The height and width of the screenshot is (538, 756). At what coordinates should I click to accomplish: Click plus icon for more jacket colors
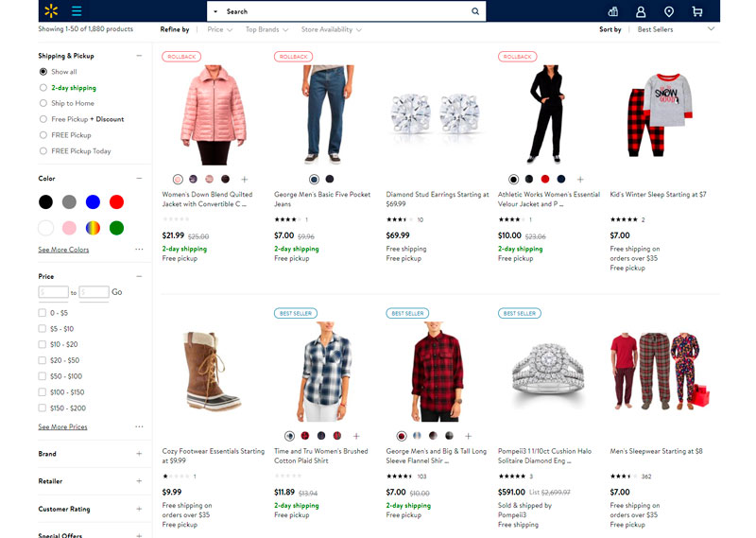[x=245, y=179]
